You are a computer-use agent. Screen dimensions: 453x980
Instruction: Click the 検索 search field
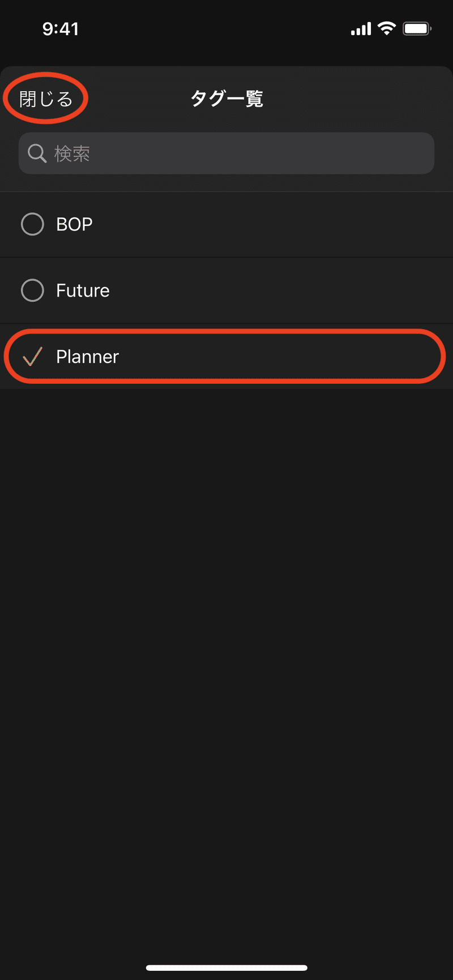[x=226, y=153]
